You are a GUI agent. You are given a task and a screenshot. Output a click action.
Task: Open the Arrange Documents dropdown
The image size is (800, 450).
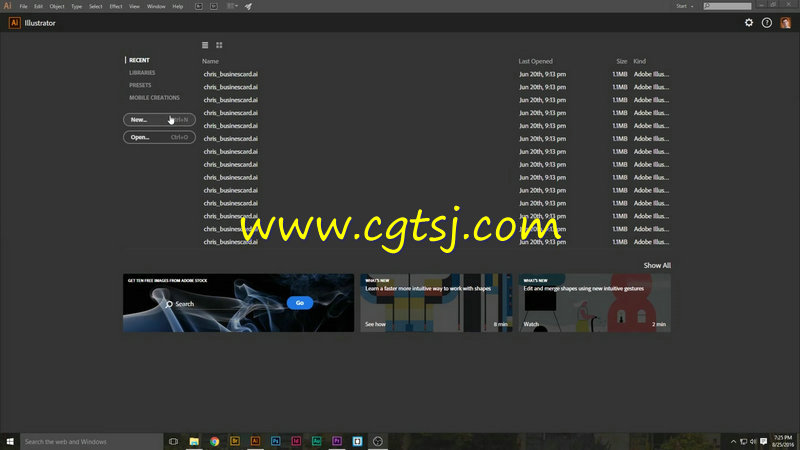tap(232, 6)
